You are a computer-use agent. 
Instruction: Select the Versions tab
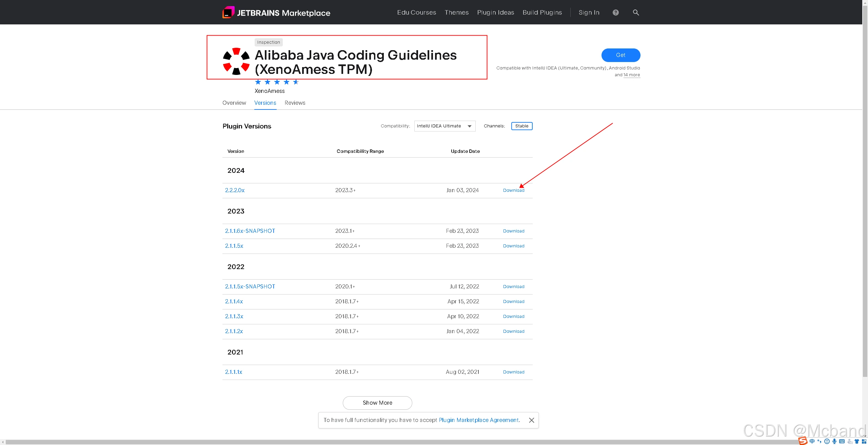pyautogui.click(x=265, y=103)
